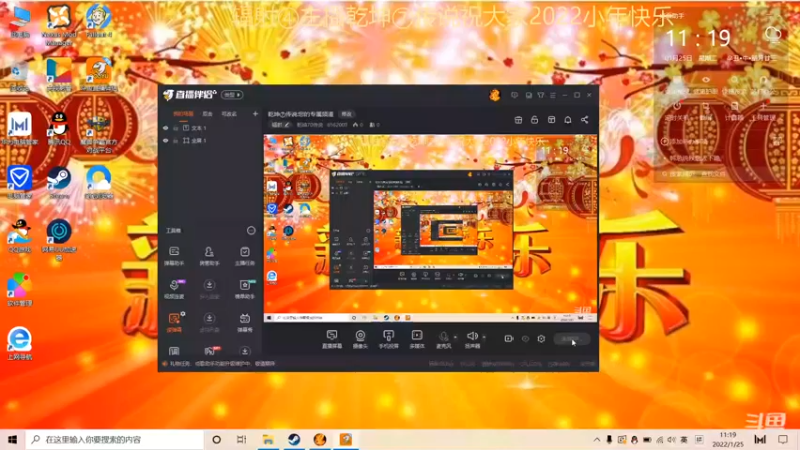Lock the 文本 1 layer
This screenshot has height=450, width=800.
(x=176, y=128)
